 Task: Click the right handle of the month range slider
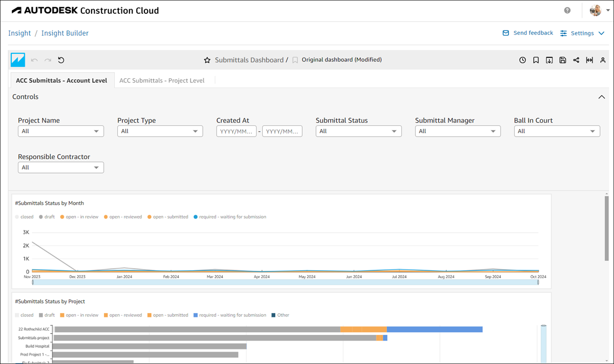[538, 282]
